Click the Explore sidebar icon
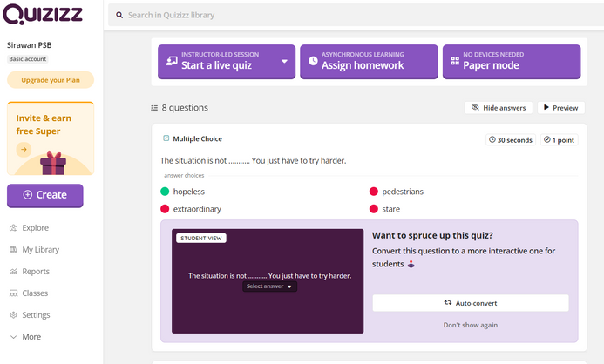 coord(13,228)
